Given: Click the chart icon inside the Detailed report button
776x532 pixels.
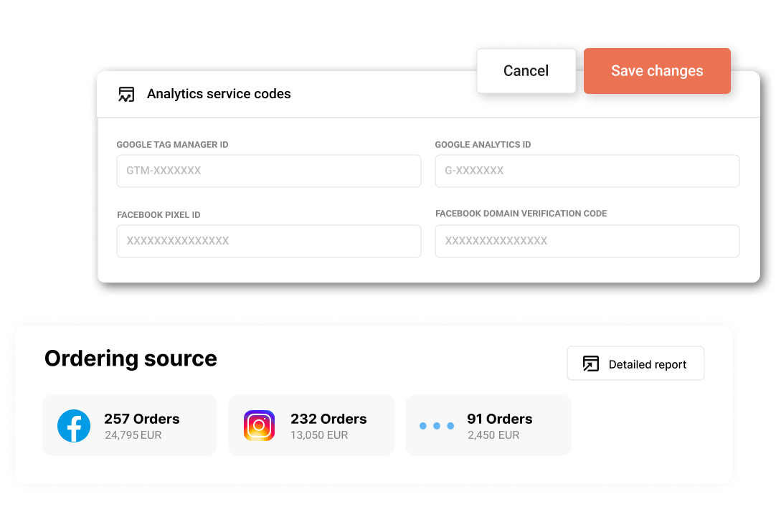Looking at the screenshot, I should pyautogui.click(x=590, y=364).
